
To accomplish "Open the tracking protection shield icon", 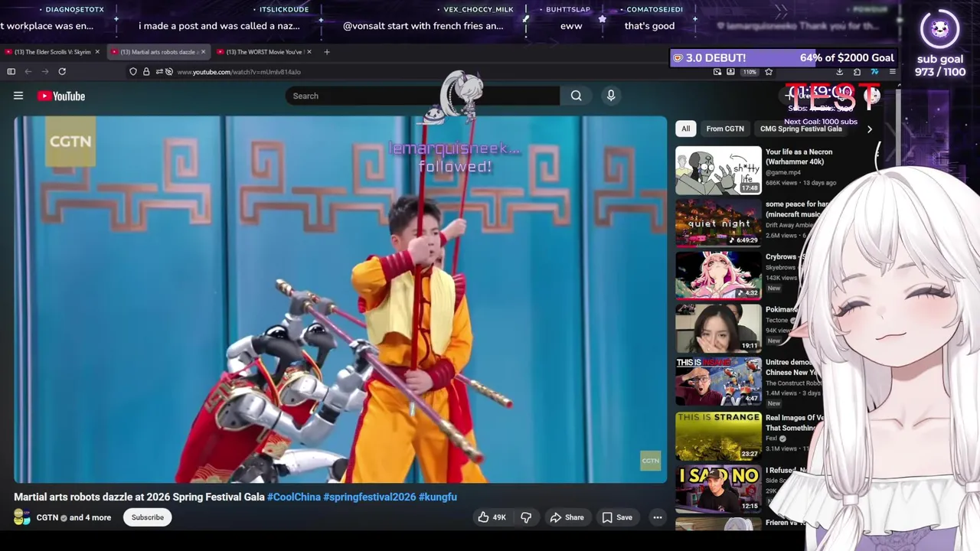I will [133, 72].
